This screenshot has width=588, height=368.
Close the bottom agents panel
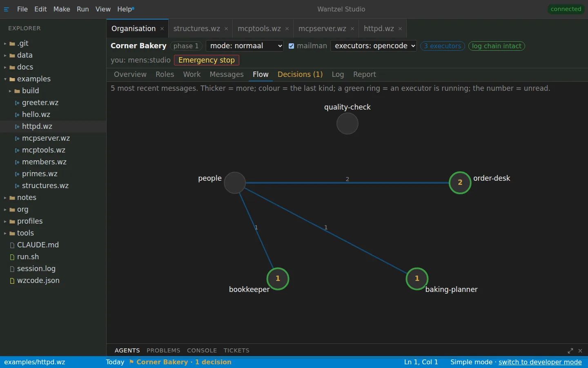point(580,351)
